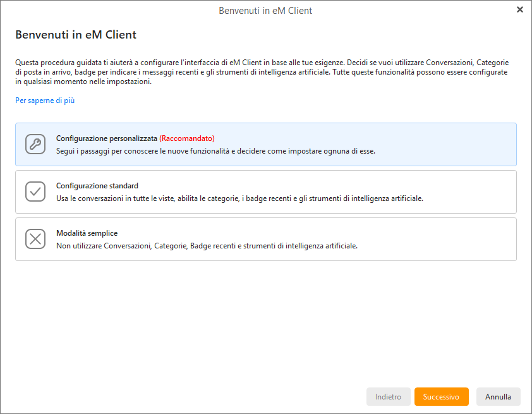Choose the Configurazione standard title

[97, 186]
